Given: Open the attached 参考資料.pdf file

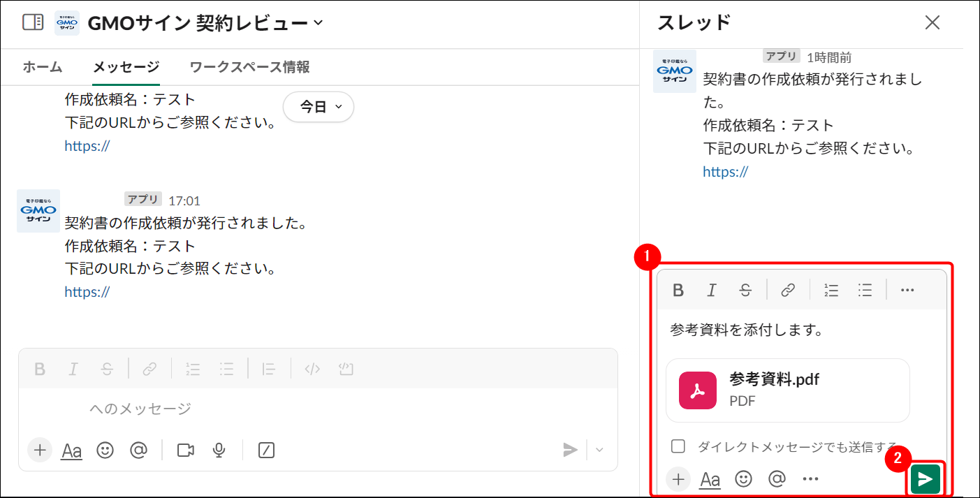Looking at the screenshot, I should tap(788, 390).
